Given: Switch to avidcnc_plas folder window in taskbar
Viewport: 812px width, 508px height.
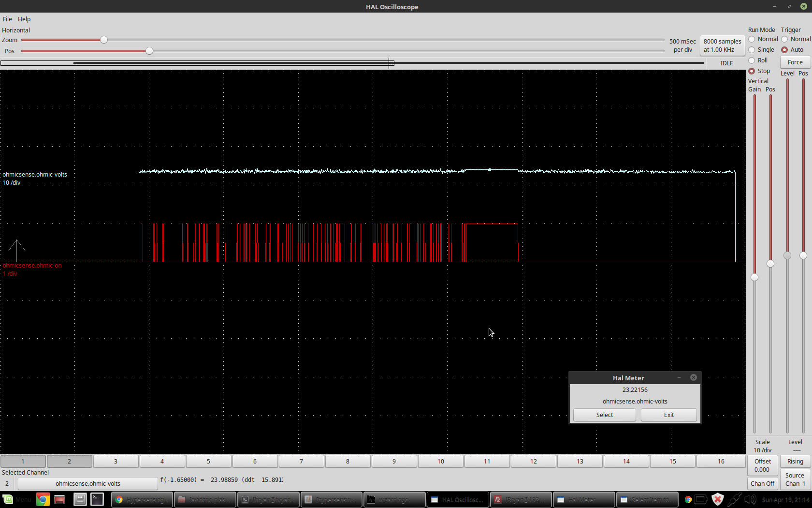Looking at the screenshot, I should coord(205,500).
